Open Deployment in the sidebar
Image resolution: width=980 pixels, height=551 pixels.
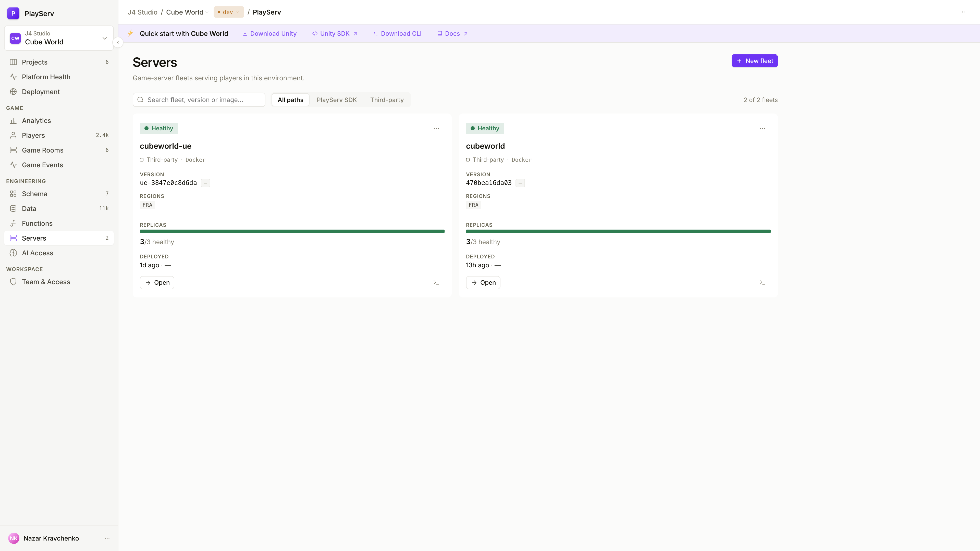[59, 92]
